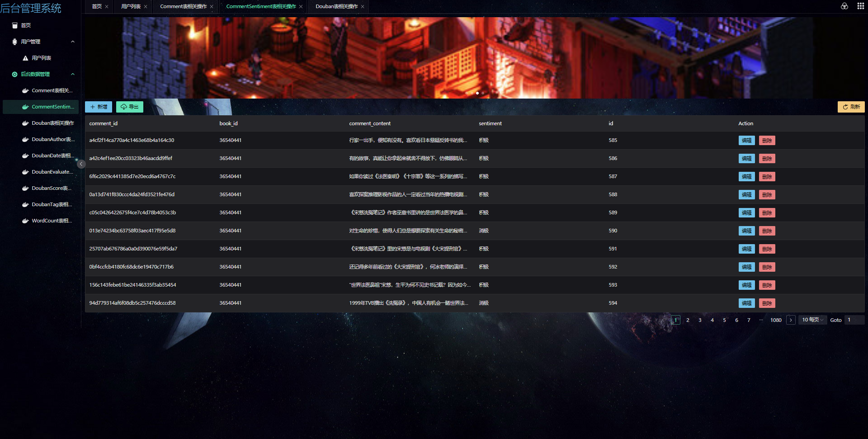Open the 10 每页 page size dropdown
This screenshot has height=439, width=868.
[x=813, y=320]
